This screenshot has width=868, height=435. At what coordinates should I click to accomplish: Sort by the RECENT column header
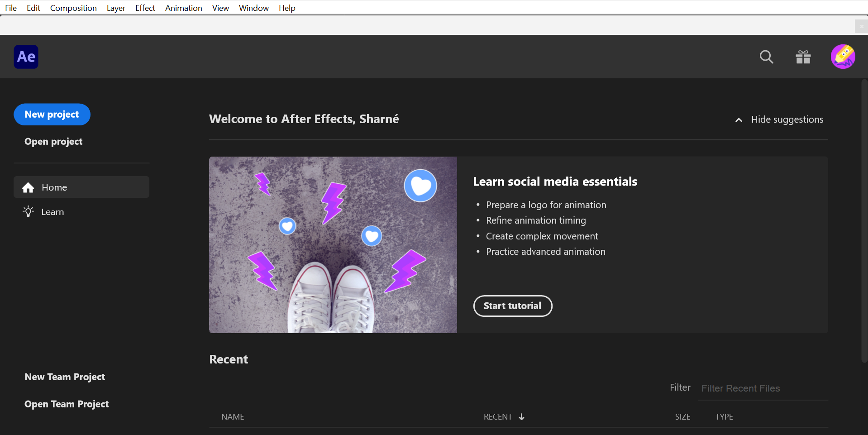(498, 417)
